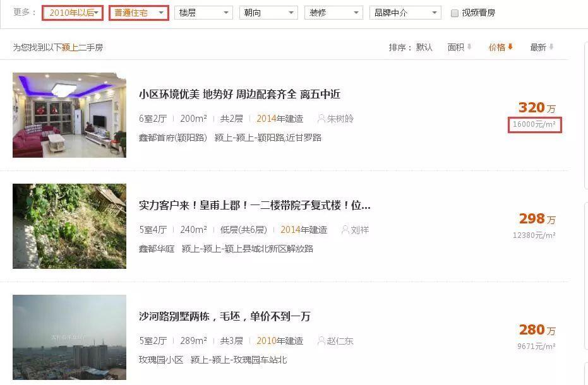Click the 9671元/m² unit price

click(x=537, y=346)
